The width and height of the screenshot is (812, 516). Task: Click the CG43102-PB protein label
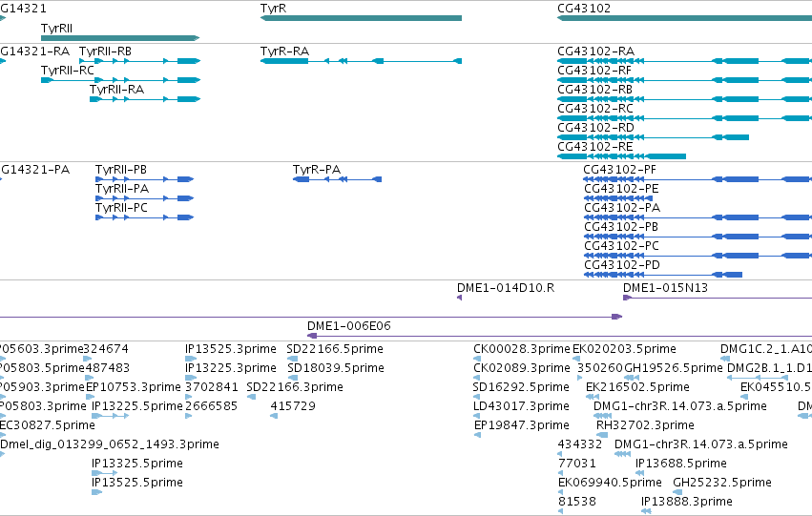621,227
